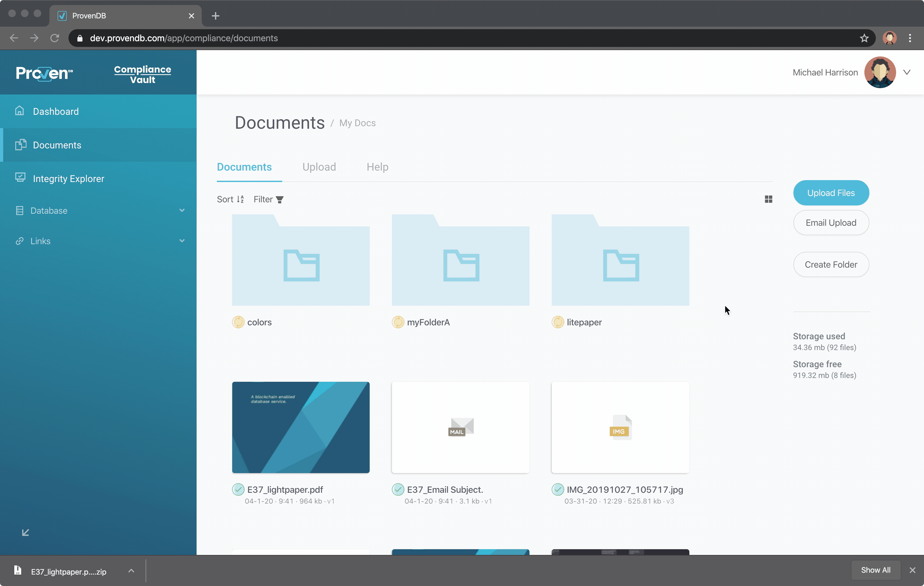
Task: Click verified checkmark on E37_lightpaper.pdf
Action: [238, 489]
